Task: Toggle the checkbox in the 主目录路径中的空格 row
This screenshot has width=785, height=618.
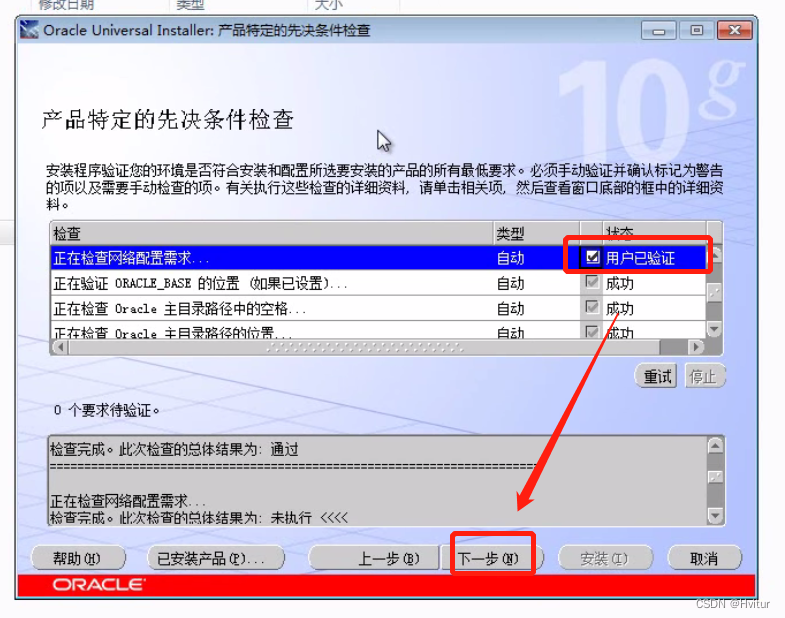Action: [x=592, y=307]
